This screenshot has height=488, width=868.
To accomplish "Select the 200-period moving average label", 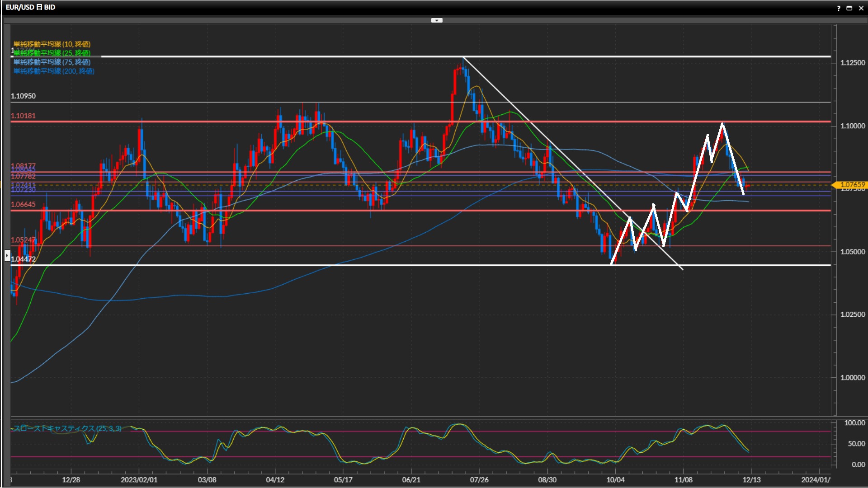I will pyautogui.click(x=54, y=71).
